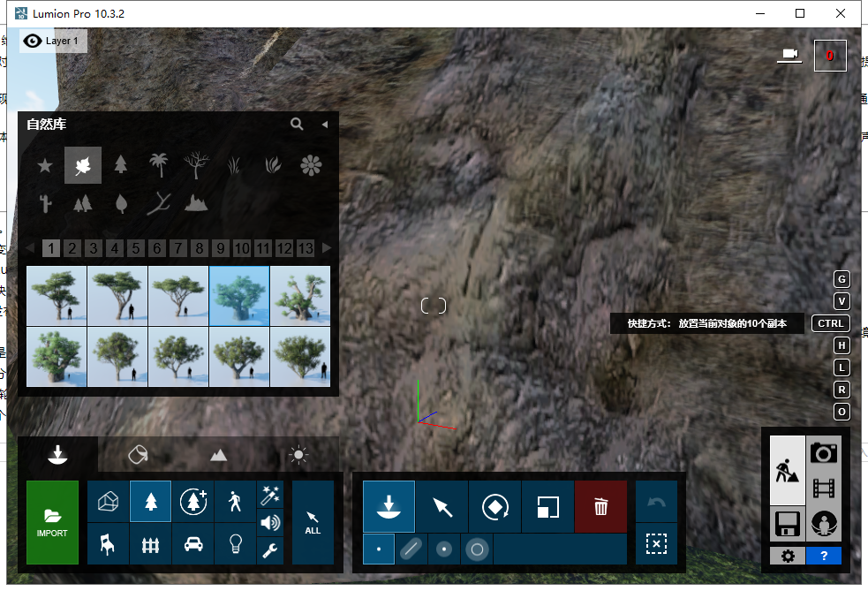Image resolution: width=868 pixels, height=591 pixels.
Task: Activate the Rotate object tool
Action: click(494, 507)
